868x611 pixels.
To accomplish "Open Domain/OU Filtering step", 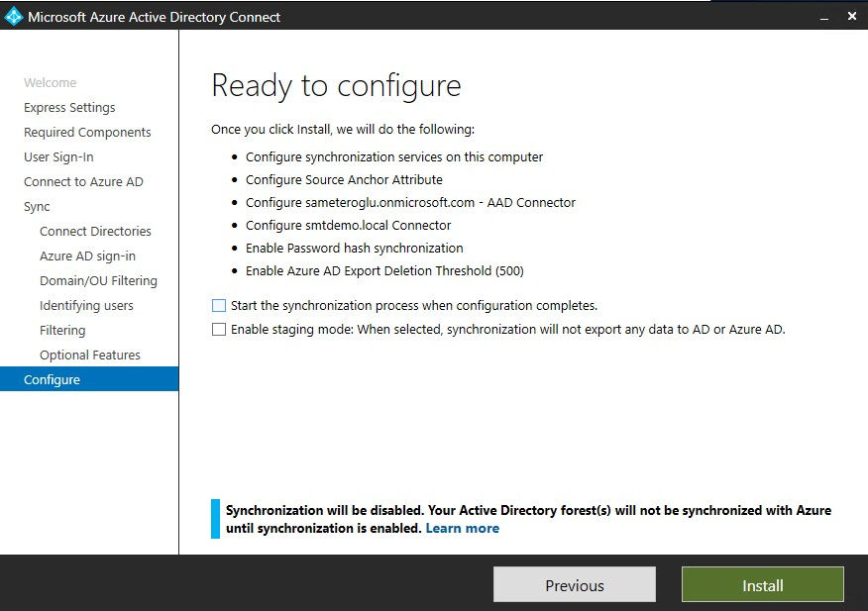I will tap(98, 281).
